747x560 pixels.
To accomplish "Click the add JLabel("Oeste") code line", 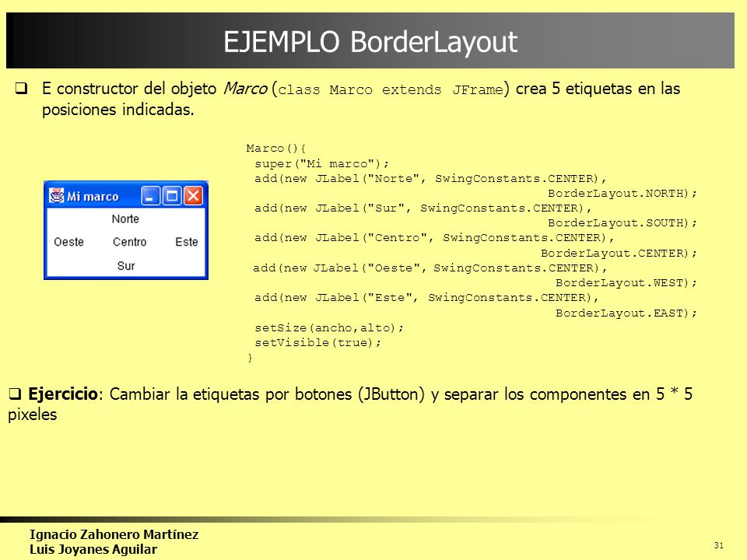I will 430,268.
